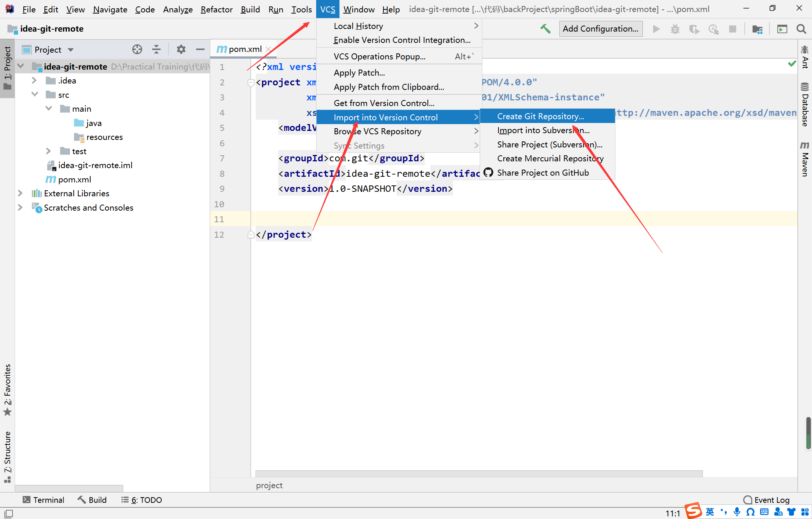Toggle the 1: Project side tab

pos(8,68)
